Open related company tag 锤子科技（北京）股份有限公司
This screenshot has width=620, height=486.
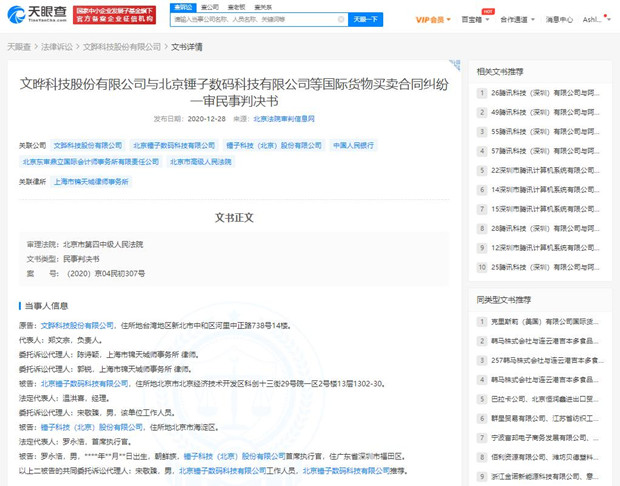(274, 146)
